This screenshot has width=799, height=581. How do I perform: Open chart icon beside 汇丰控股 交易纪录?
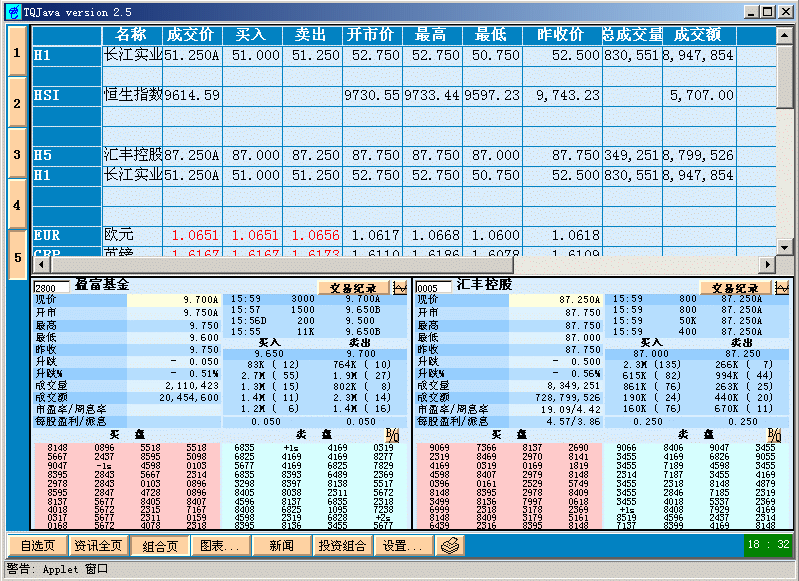tap(782, 288)
